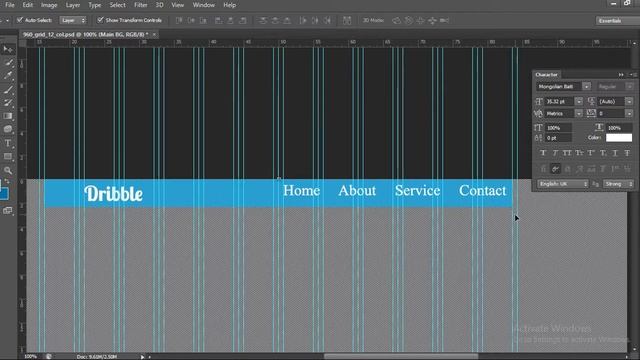The height and width of the screenshot is (360, 640).
Task: Toggle Superscript in Character panel
Action: coord(591,153)
